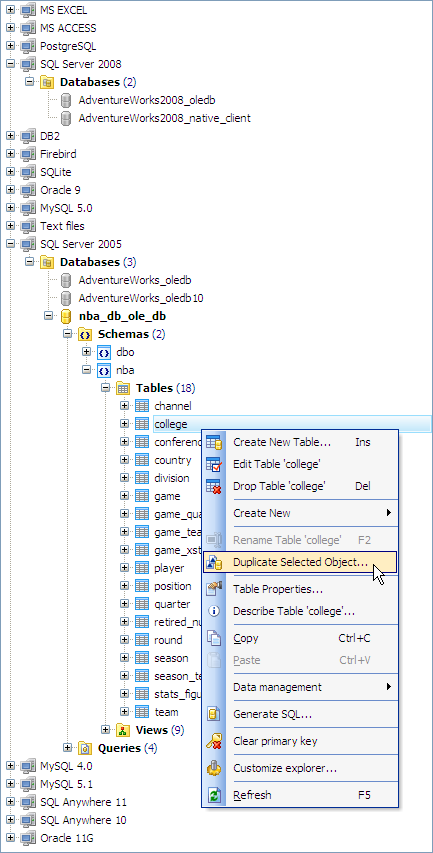Expand the Queries (4) node
The height and width of the screenshot is (853, 433).
tap(67, 748)
